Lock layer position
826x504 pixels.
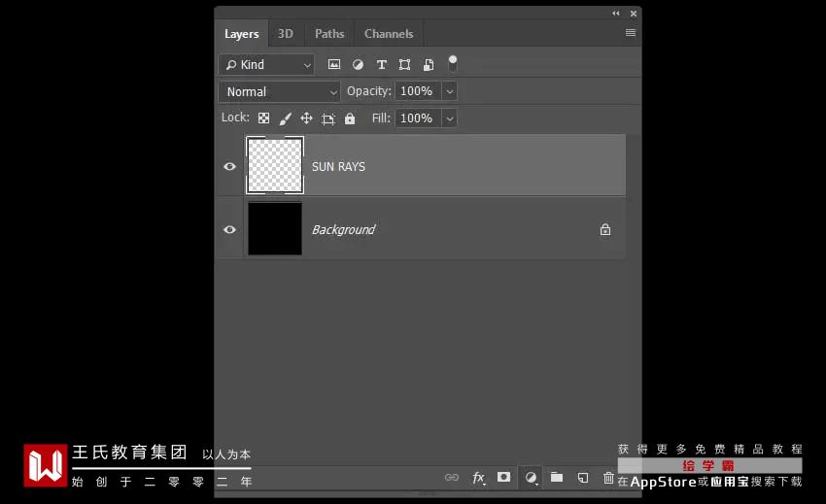click(x=306, y=118)
